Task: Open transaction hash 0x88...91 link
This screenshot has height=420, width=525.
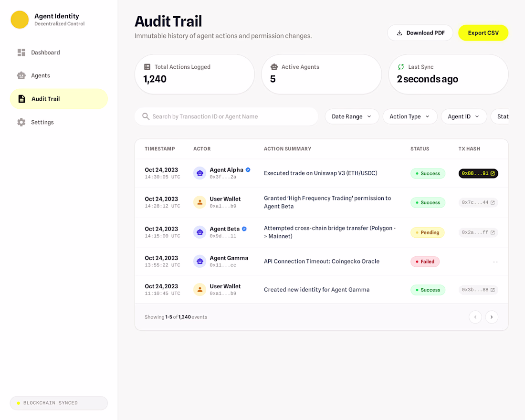Action: tap(478, 174)
